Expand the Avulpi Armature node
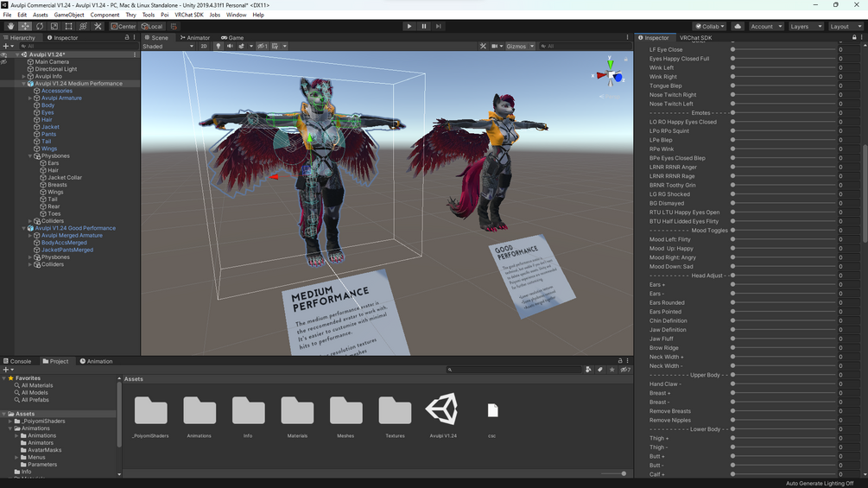Viewport: 868px width, 488px height. click(30, 98)
